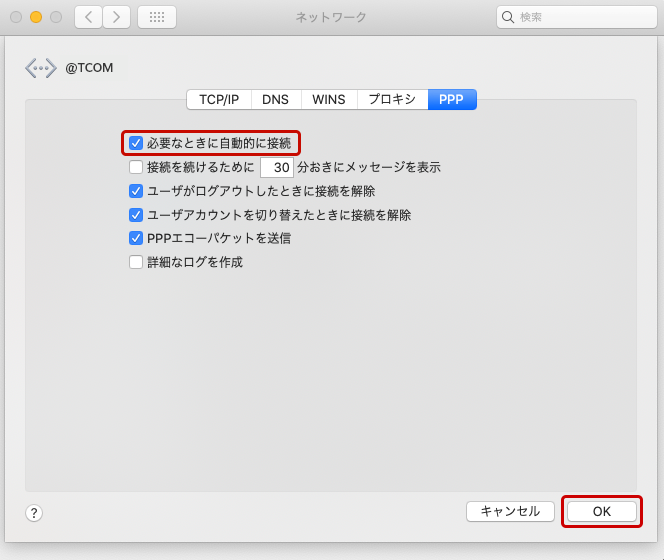Go forward with the right chevron button
Screen dimensions: 664x560
[x=116, y=17]
